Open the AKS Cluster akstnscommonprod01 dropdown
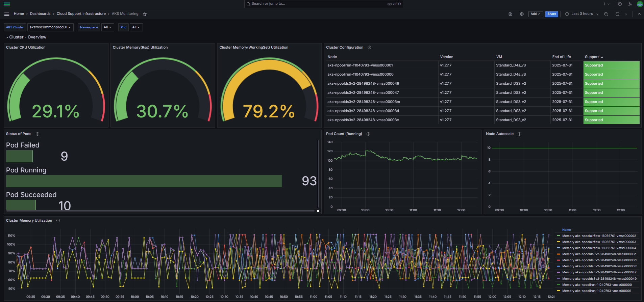The image size is (644, 302). point(50,27)
